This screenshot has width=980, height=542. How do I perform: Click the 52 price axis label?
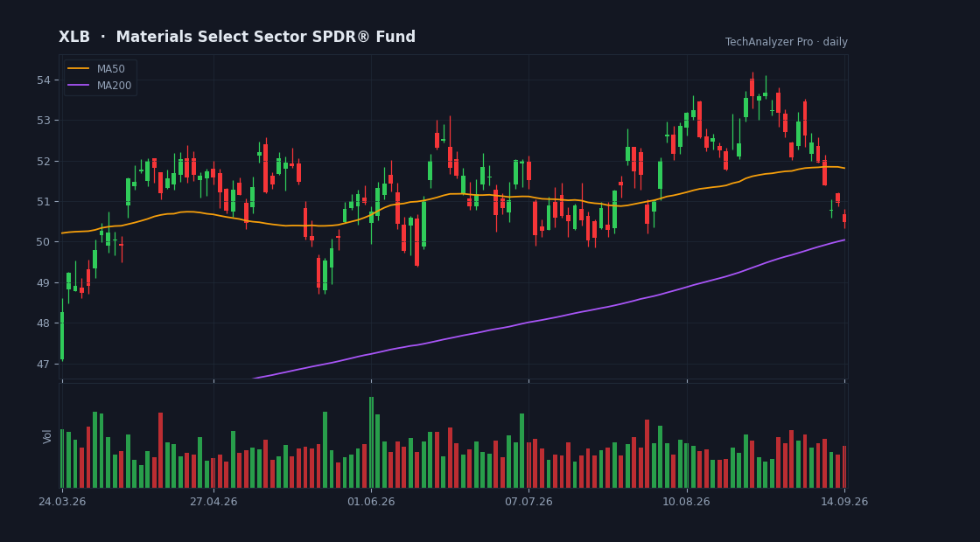click(44, 161)
